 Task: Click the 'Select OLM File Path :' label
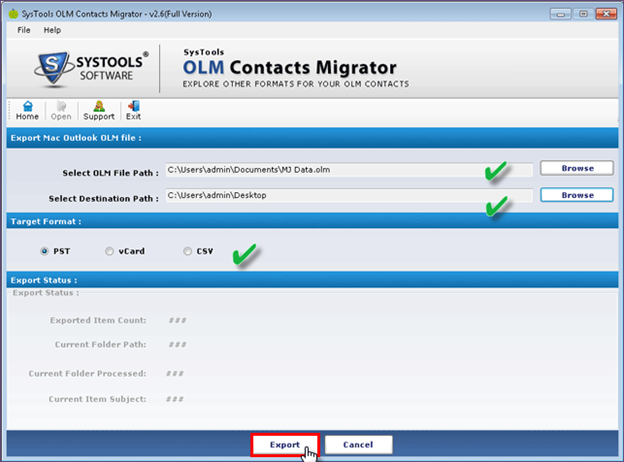coord(110,173)
